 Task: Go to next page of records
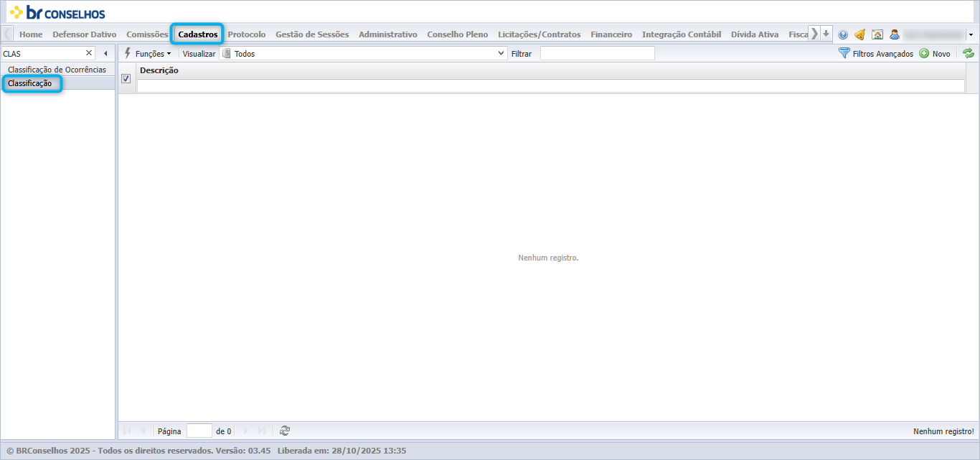tap(245, 431)
